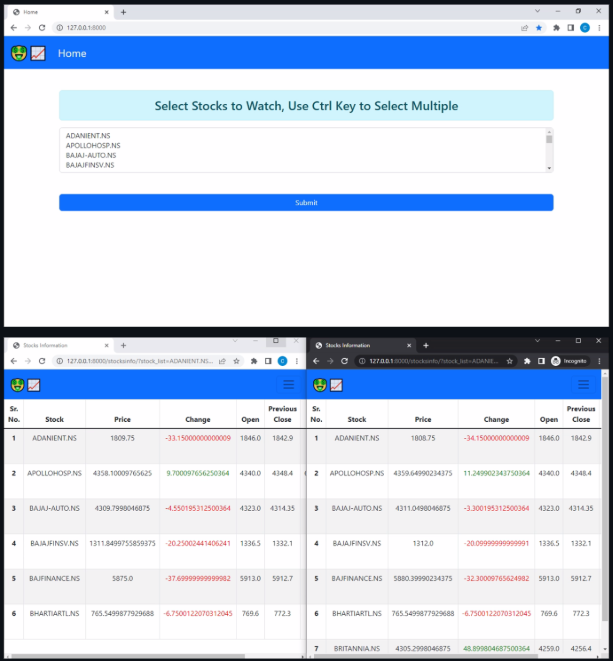Select ADANIENT.NS in the stock list
The image size is (613, 661).
[88, 136]
